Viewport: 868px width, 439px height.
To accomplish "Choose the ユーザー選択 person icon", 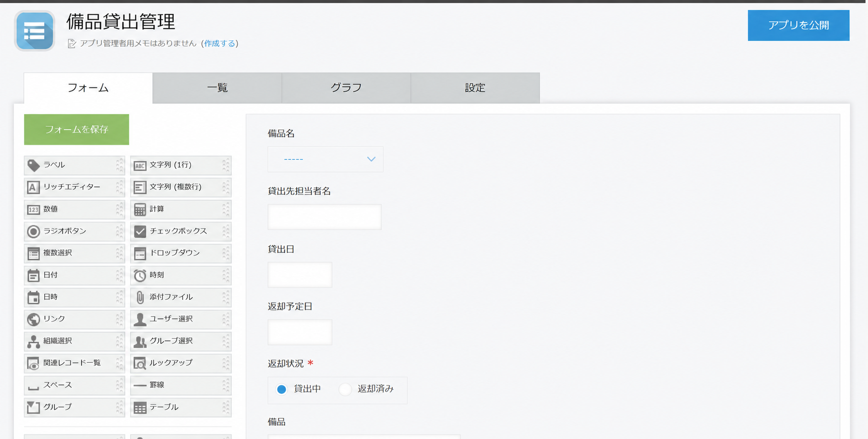I will [140, 319].
